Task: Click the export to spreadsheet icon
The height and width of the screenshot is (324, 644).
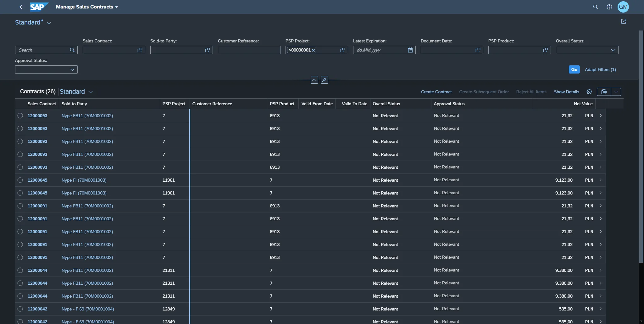Action: pyautogui.click(x=604, y=92)
